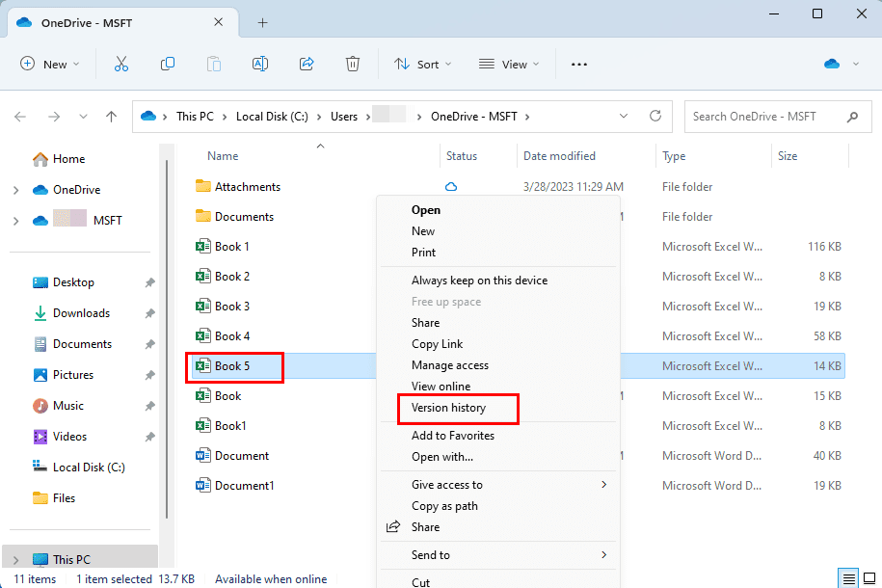The height and width of the screenshot is (588, 882).
Task: Choose Version history in context menu
Action: (x=448, y=408)
